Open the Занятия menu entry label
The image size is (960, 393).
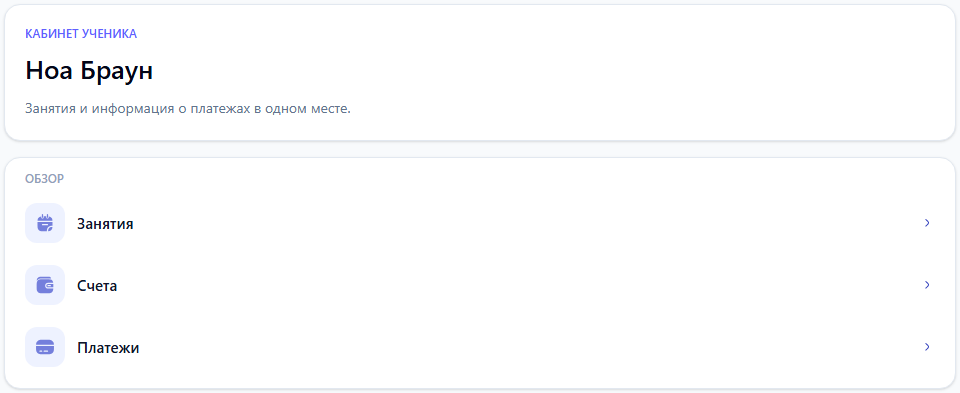tap(105, 224)
